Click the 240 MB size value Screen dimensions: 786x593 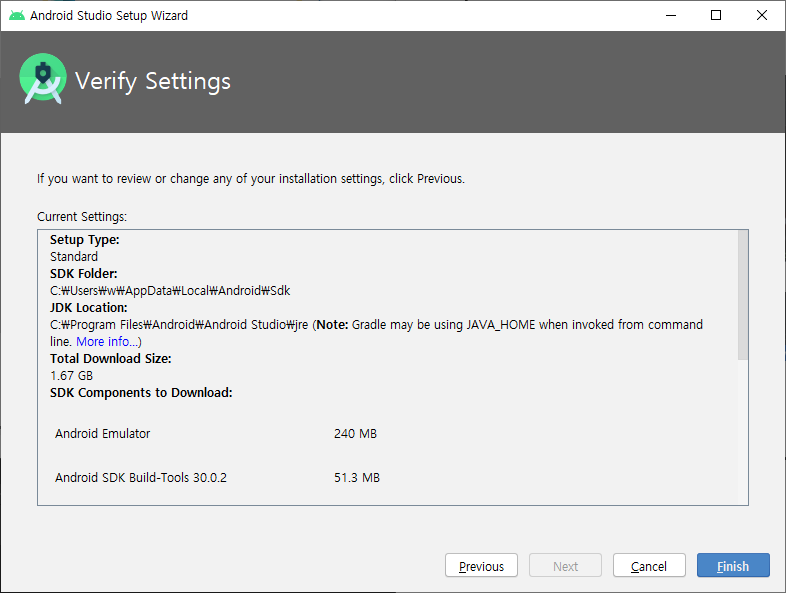tap(355, 434)
